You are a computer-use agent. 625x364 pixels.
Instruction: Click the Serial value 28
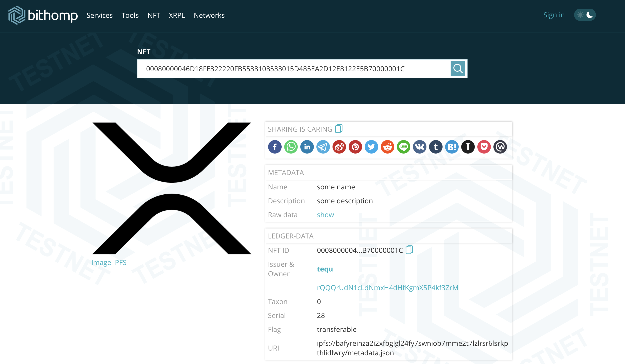(321, 316)
